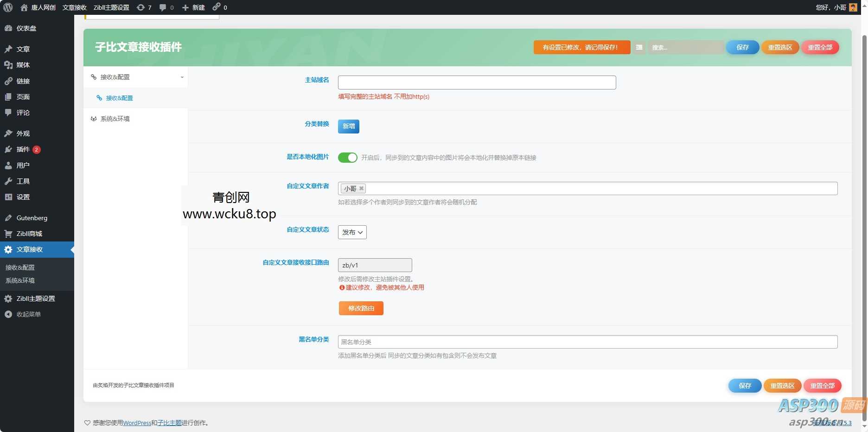Disable the 是否本地化图片 toggle switch

point(347,158)
